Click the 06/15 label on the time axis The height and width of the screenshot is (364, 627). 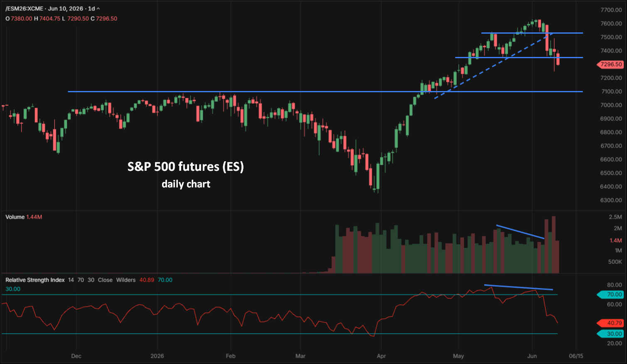point(576,356)
